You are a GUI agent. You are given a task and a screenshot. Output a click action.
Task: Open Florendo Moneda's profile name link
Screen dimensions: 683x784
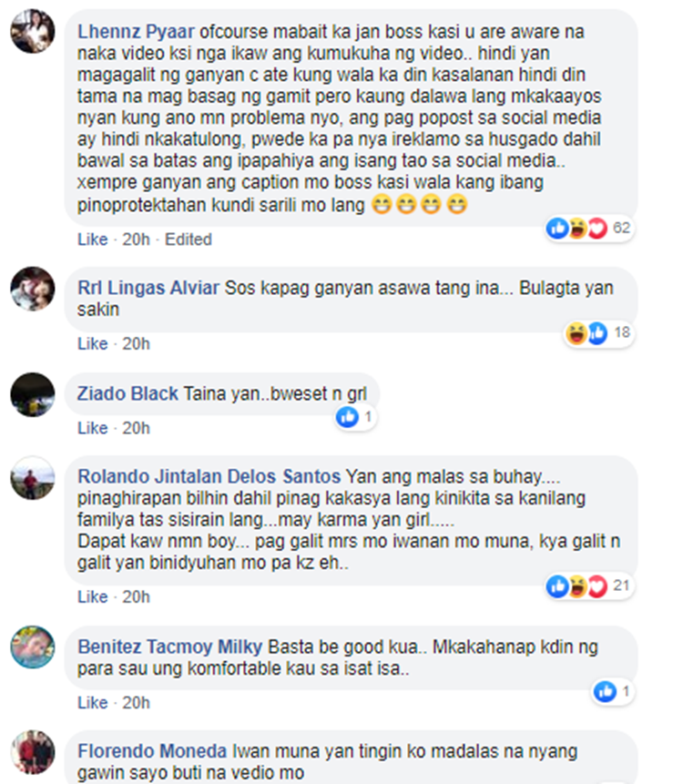click(x=152, y=751)
